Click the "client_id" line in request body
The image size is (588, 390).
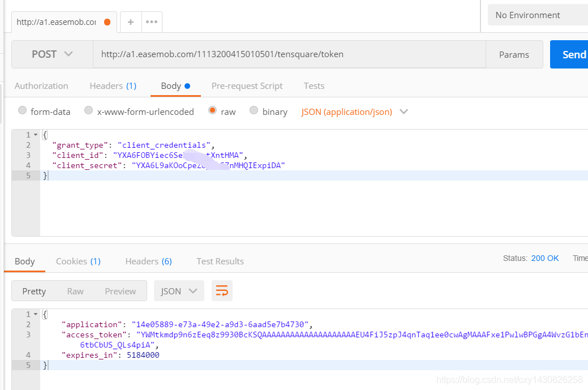150,155
